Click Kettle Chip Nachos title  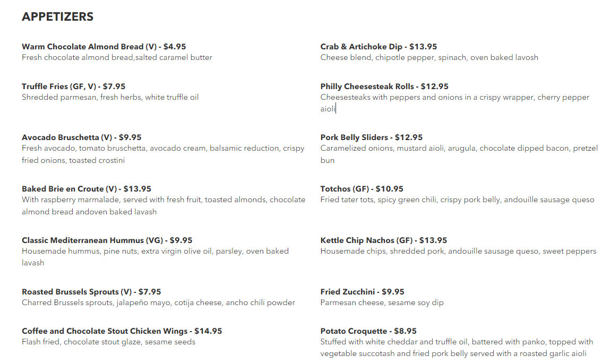point(383,240)
